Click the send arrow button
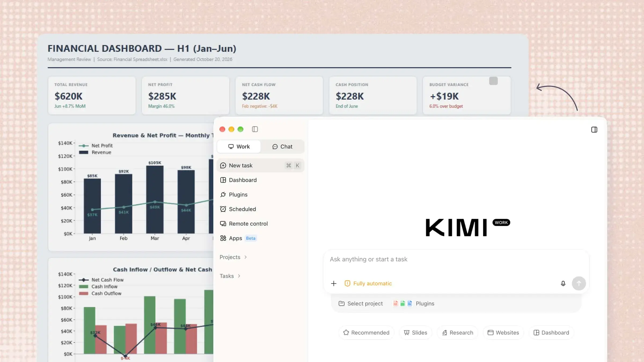Screen dimensions: 644x362 [579, 283]
